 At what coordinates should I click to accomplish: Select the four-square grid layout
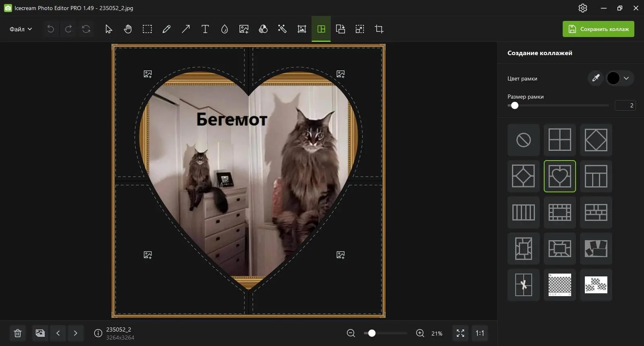coord(559,140)
